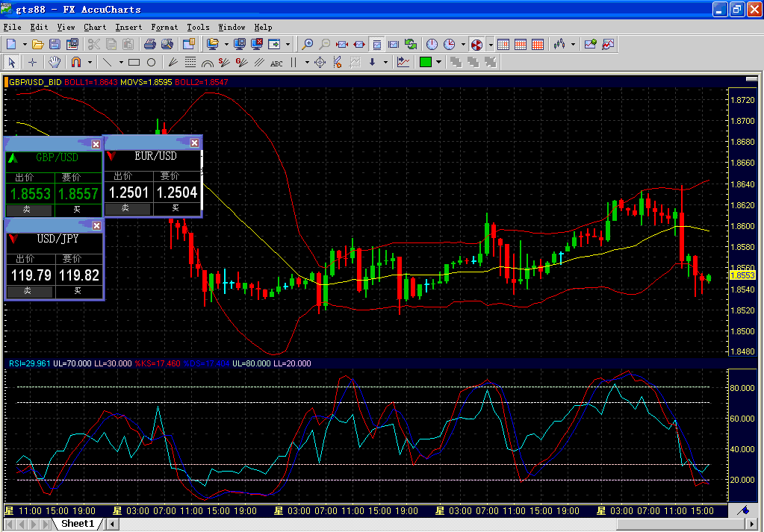
Task: Pick the rectangle drawing tool
Action: pyautogui.click(x=134, y=62)
